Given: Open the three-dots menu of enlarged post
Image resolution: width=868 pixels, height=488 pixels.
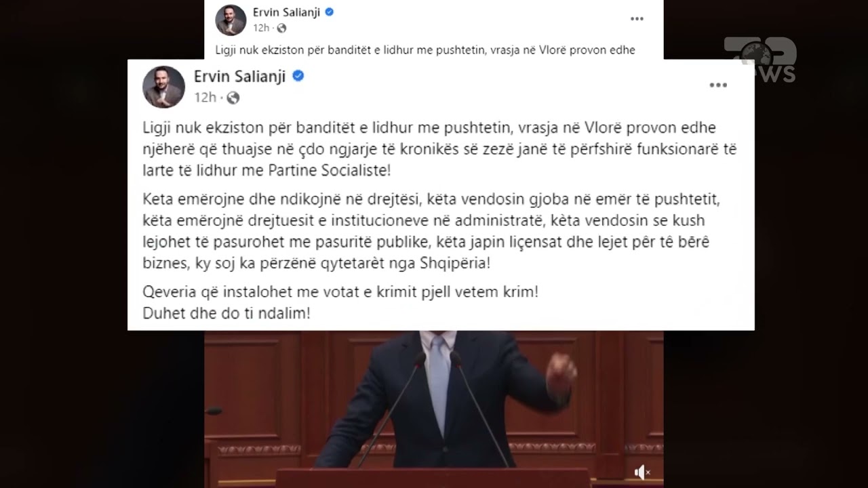Looking at the screenshot, I should 718,85.
